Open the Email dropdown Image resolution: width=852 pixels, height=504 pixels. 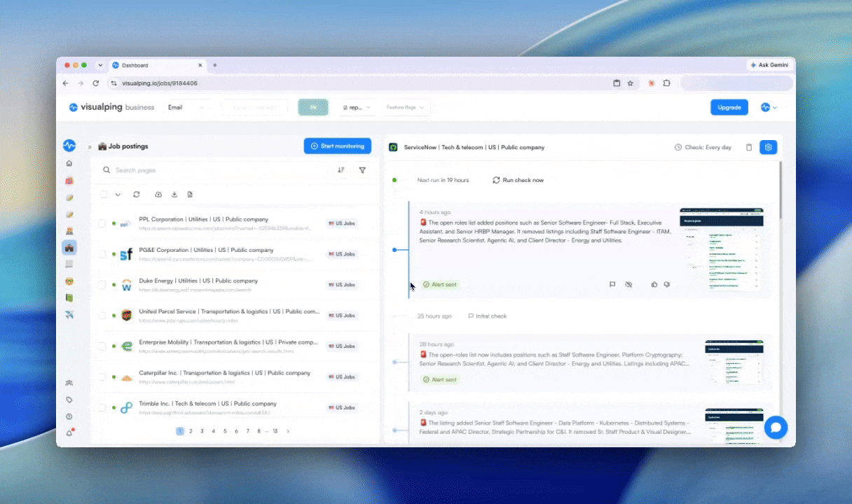pyautogui.click(x=186, y=107)
